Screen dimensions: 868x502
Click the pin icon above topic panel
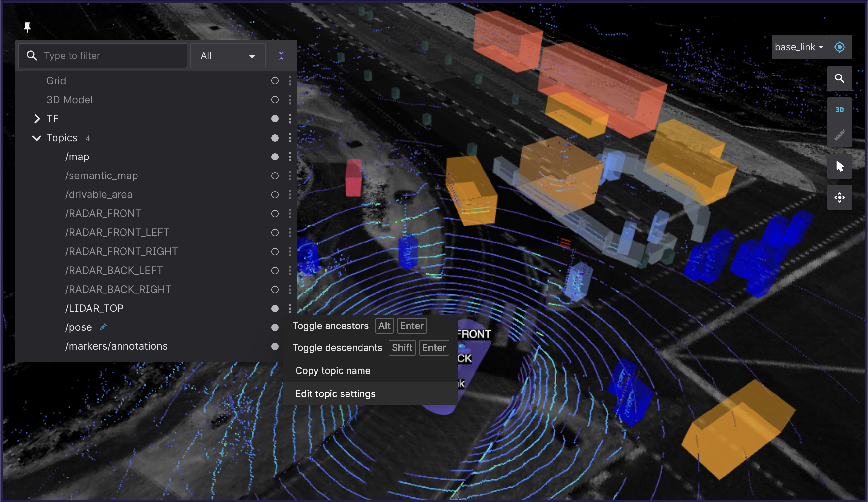pos(27,27)
